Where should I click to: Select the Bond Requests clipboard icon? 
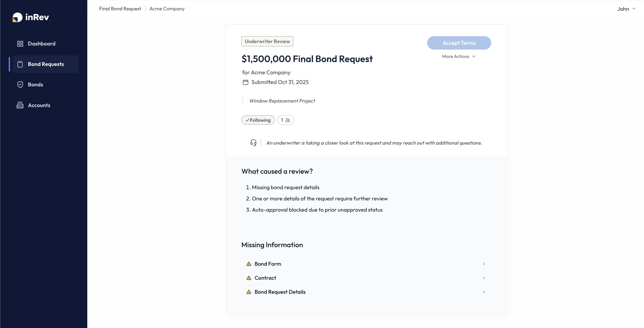[x=20, y=64]
